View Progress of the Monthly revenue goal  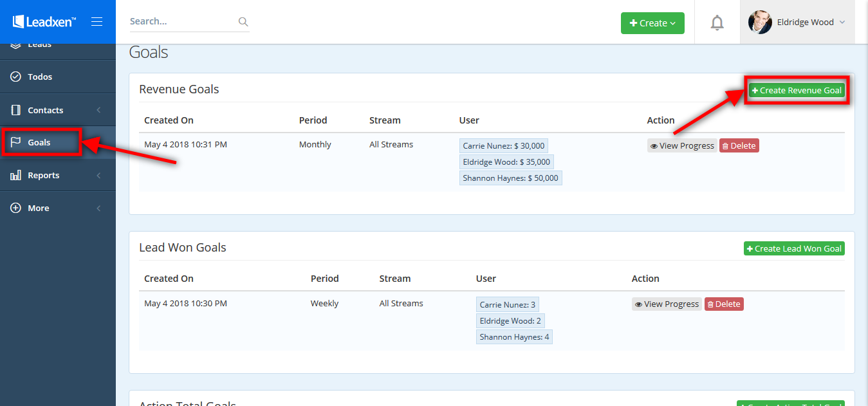coord(682,146)
